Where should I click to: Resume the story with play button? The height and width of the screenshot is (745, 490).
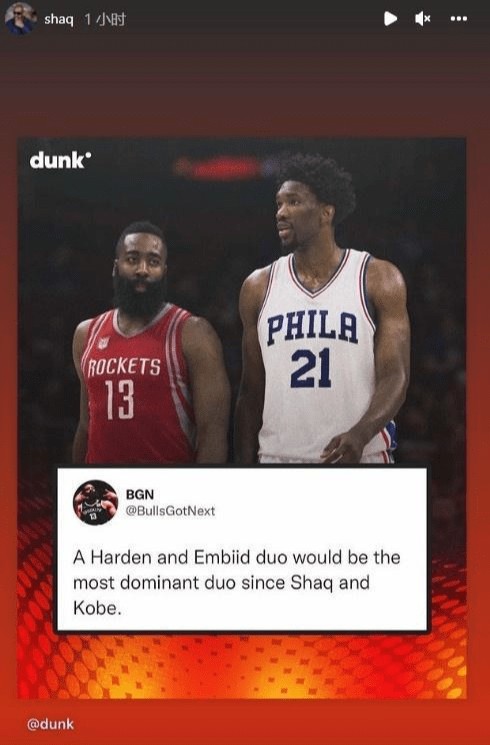[x=390, y=19]
